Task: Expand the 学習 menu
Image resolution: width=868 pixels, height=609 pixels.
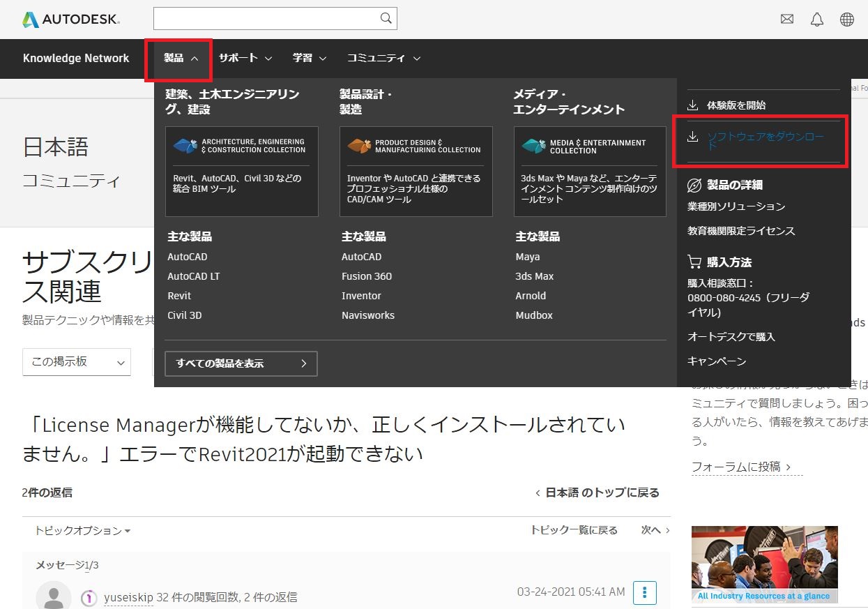Action: point(310,58)
